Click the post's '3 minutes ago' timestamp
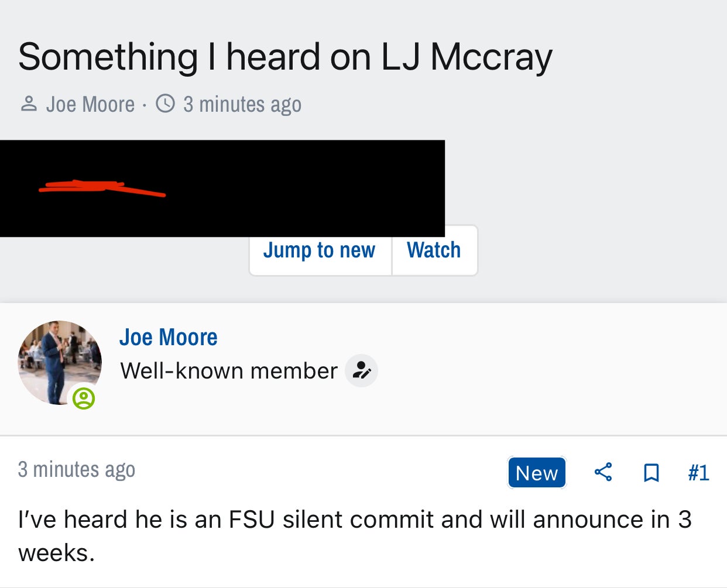 pos(77,470)
